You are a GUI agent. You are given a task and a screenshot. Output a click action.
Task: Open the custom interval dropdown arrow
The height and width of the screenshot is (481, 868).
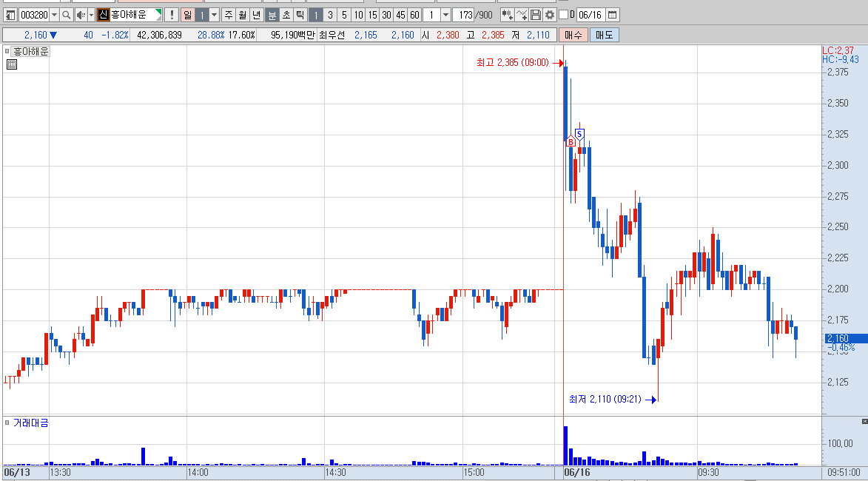coord(445,15)
